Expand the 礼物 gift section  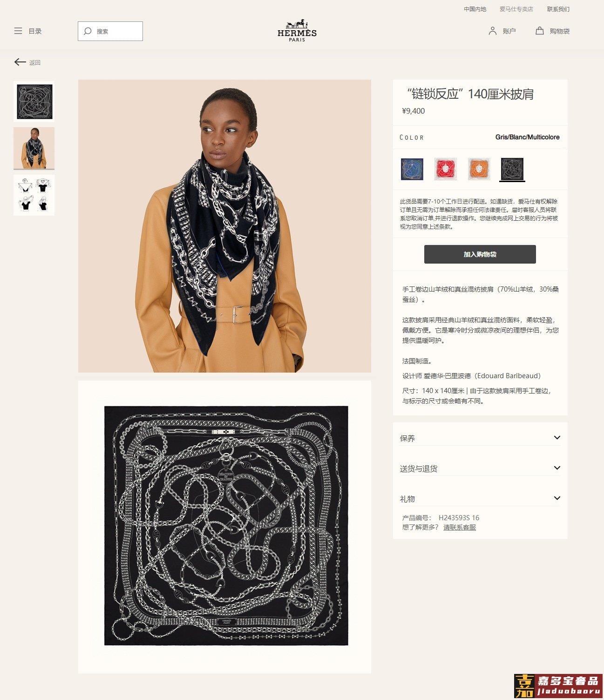(x=480, y=498)
